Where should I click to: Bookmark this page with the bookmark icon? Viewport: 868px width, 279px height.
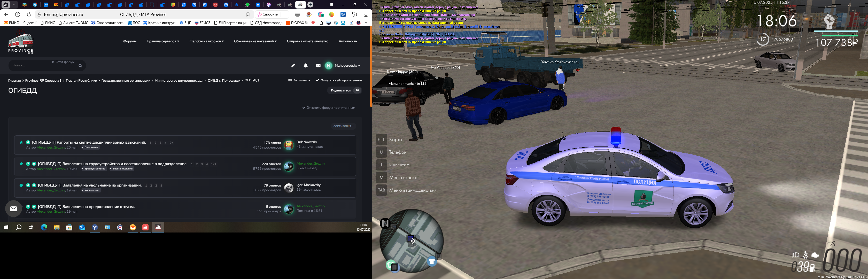pos(248,14)
